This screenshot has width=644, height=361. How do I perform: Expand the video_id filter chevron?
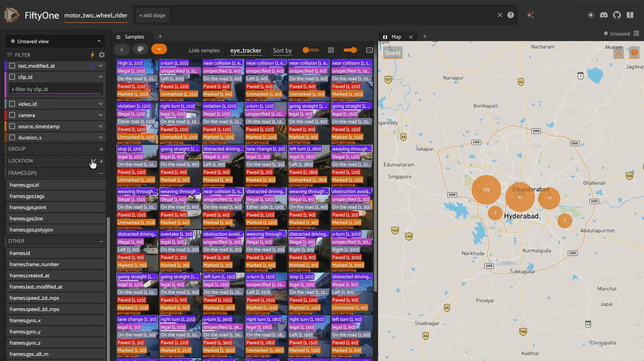100,104
